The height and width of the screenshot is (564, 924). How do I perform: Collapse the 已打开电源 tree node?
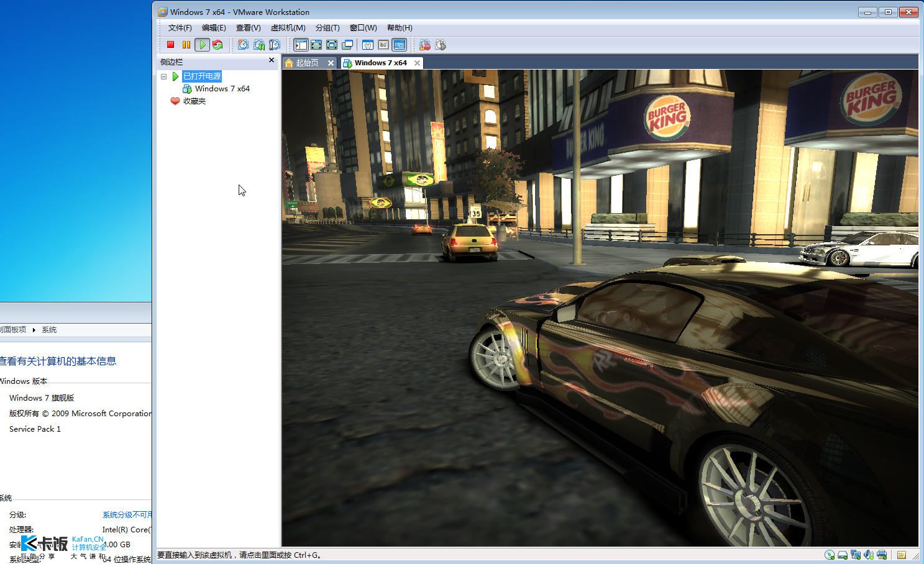pyautogui.click(x=164, y=76)
